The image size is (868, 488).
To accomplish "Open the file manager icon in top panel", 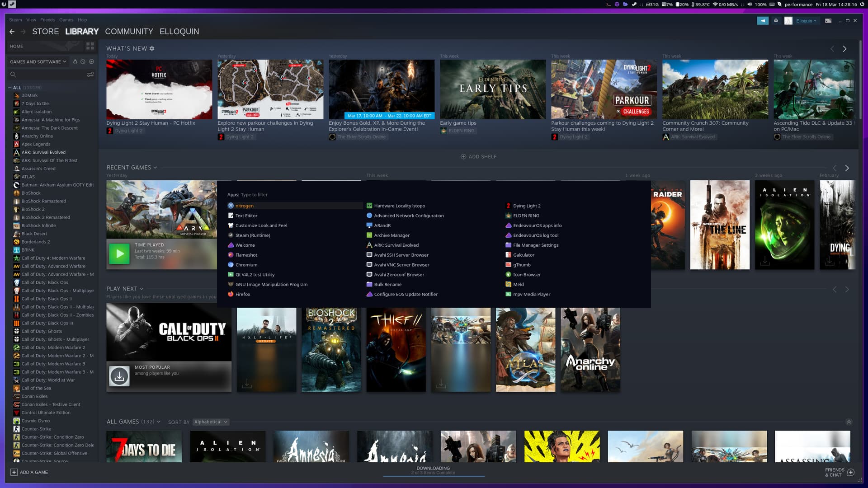I will pos(625,5).
